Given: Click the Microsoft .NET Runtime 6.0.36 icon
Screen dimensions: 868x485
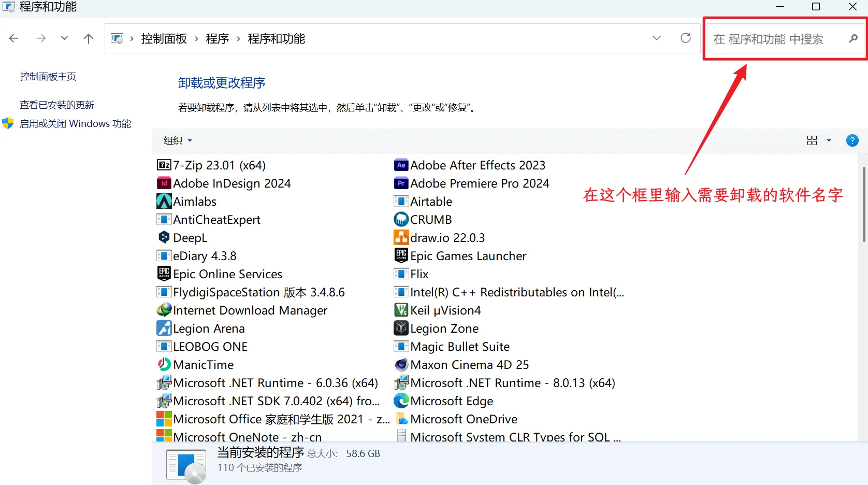Looking at the screenshot, I should click(164, 383).
